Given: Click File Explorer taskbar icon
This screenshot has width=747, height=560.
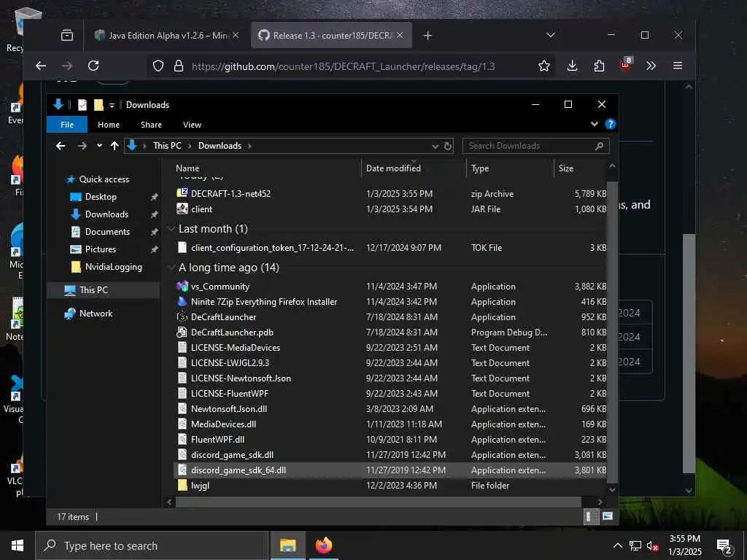Looking at the screenshot, I should (287, 545).
